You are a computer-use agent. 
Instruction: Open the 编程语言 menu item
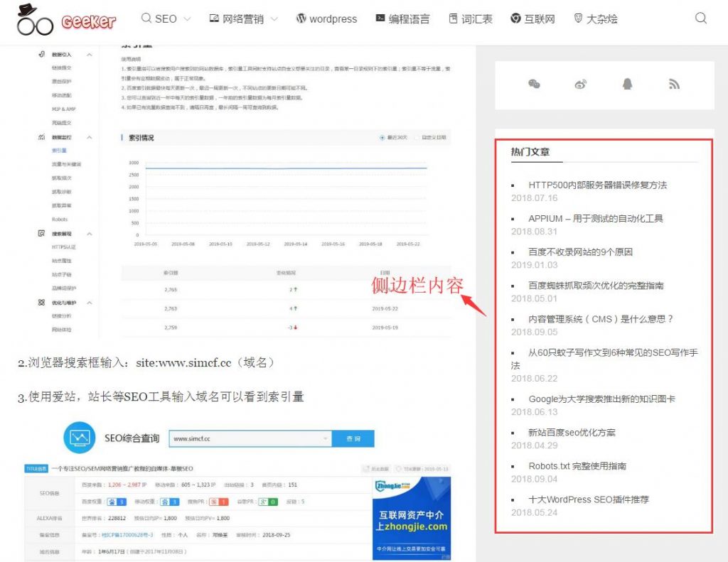(402, 18)
